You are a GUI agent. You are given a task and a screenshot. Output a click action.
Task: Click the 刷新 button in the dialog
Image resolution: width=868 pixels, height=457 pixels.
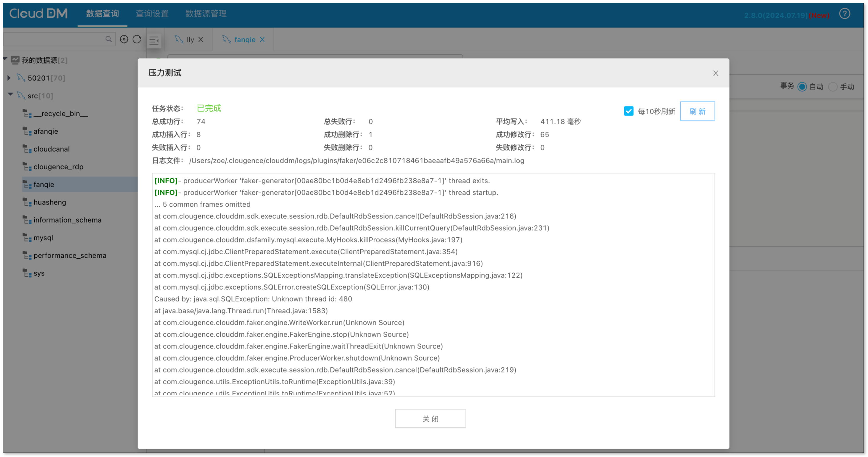click(x=697, y=111)
